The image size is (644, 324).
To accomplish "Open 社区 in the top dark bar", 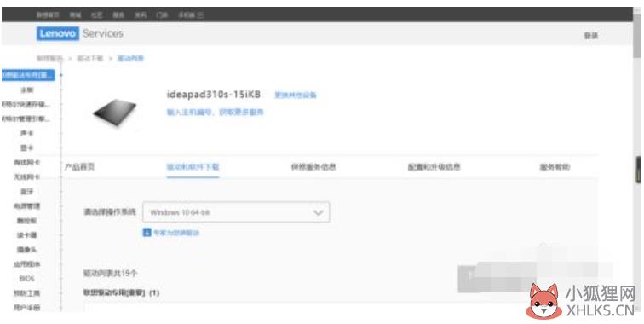I will tap(97, 15).
